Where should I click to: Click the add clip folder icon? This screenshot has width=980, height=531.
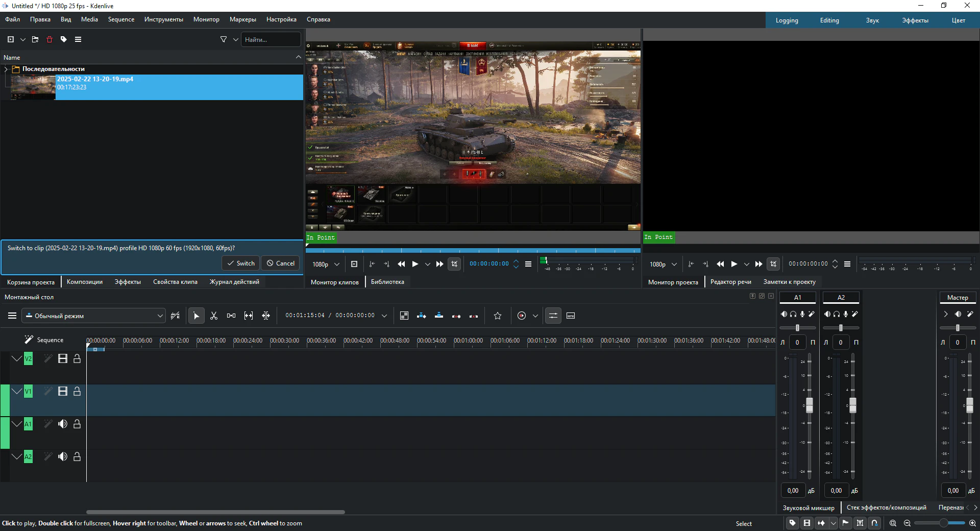pos(35,39)
